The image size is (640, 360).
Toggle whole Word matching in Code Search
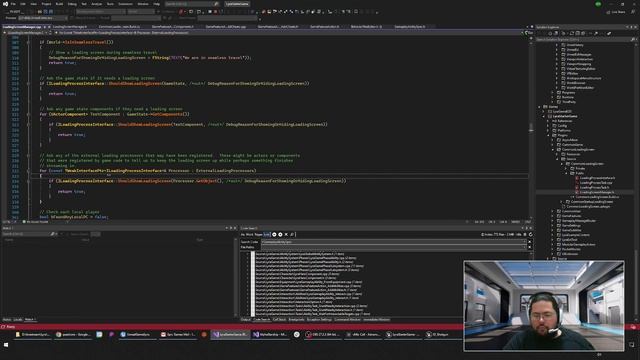pos(249,234)
